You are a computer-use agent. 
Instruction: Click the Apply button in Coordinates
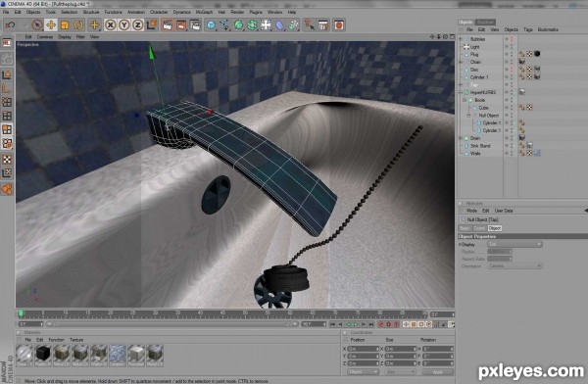[438, 372]
